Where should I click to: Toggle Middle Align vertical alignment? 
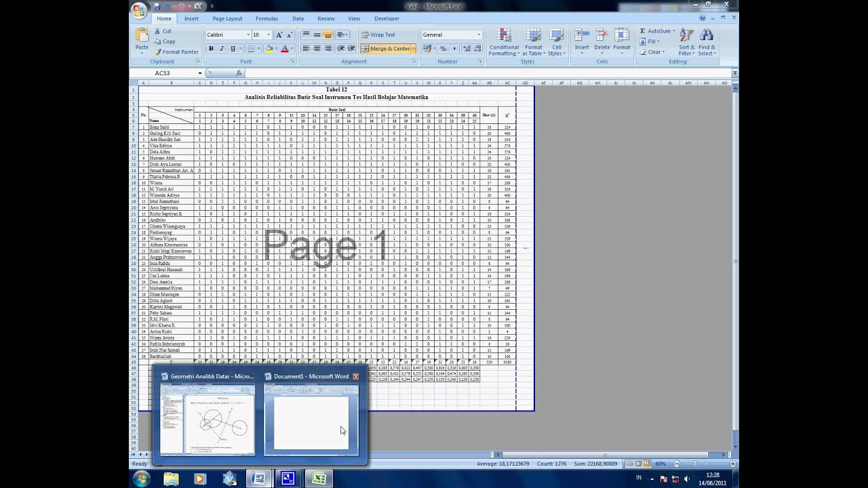317,35
